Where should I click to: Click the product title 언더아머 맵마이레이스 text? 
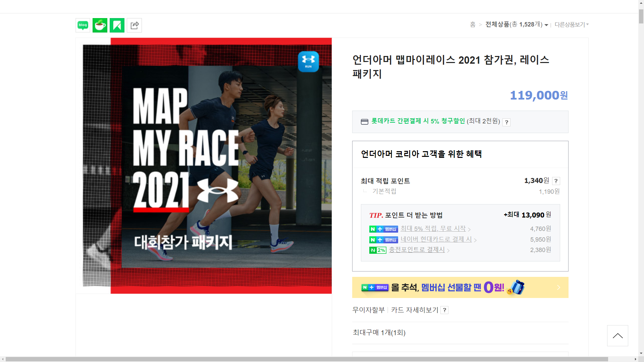pos(451,67)
